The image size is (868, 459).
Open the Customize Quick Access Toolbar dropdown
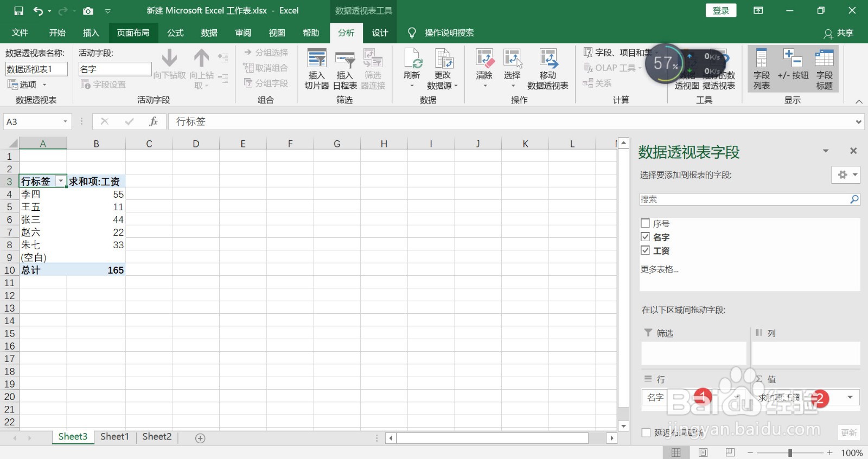[107, 11]
